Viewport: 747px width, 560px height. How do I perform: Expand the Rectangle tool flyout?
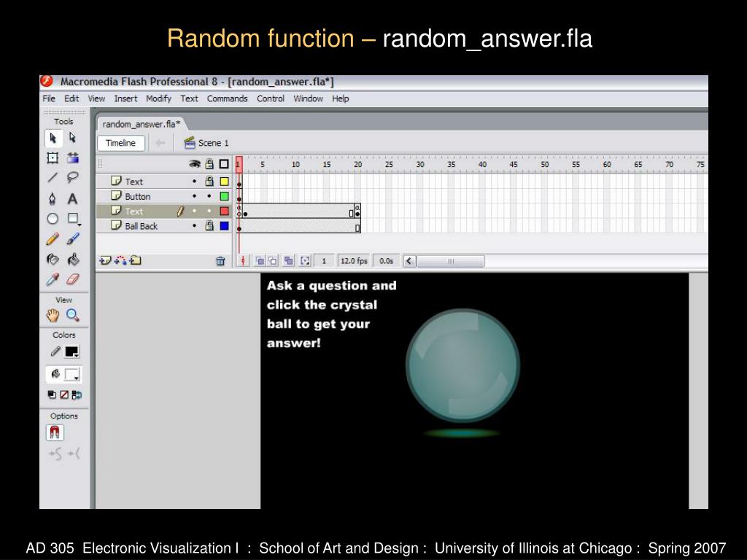pos(74,219)
